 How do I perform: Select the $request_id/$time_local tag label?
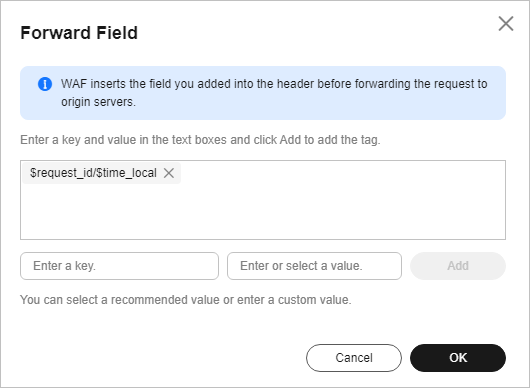pos(93,173)
